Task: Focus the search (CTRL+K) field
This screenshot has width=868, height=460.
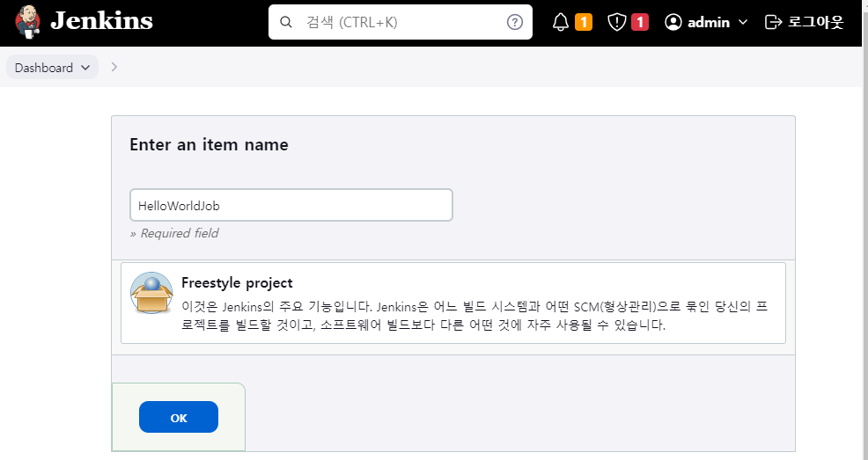Action: pos(401,22)
